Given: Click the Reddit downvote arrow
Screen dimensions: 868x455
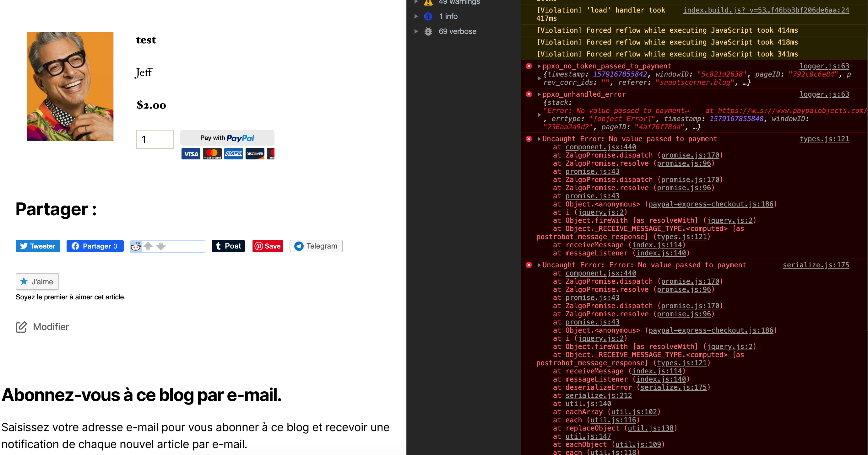Looking at the screenshot, I should 161,246.
